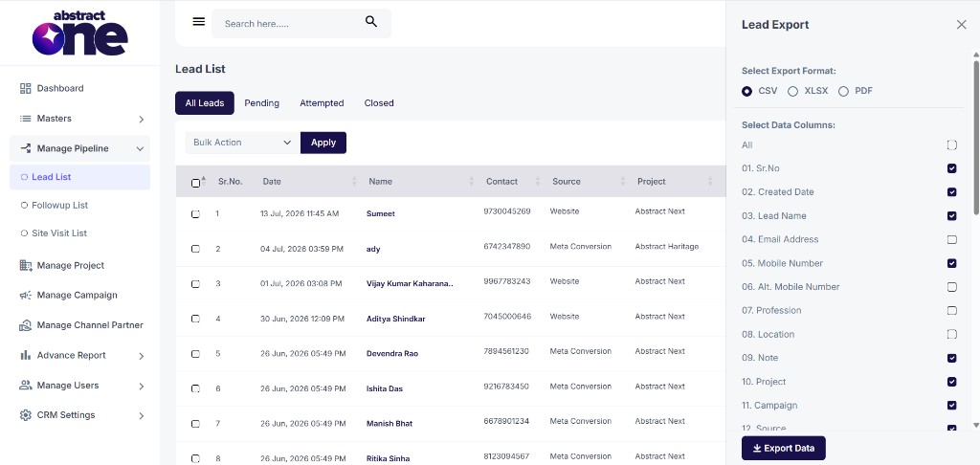
Task: Check the All columns checkbox
Action: click(952, 145)
